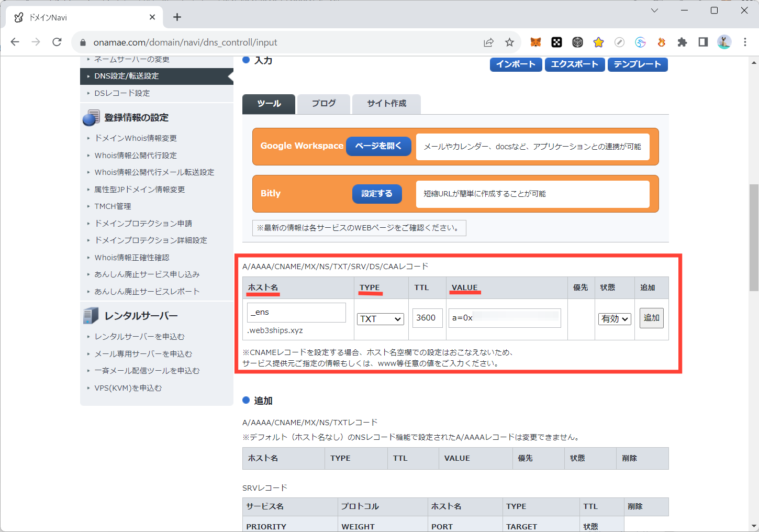
Task: Expand the tab search chevron in title bar
Action: [654, 10]
